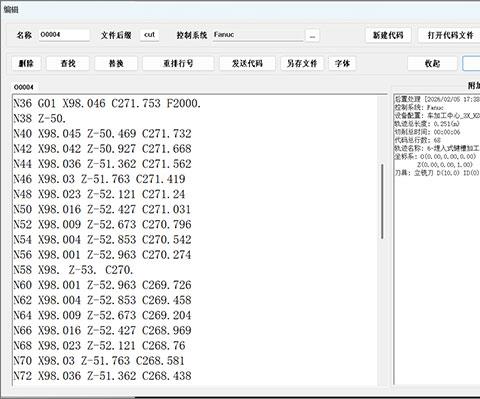
Task: Select code line N72 X98.036 Z-51.362 C268.438
Action: 102,376
